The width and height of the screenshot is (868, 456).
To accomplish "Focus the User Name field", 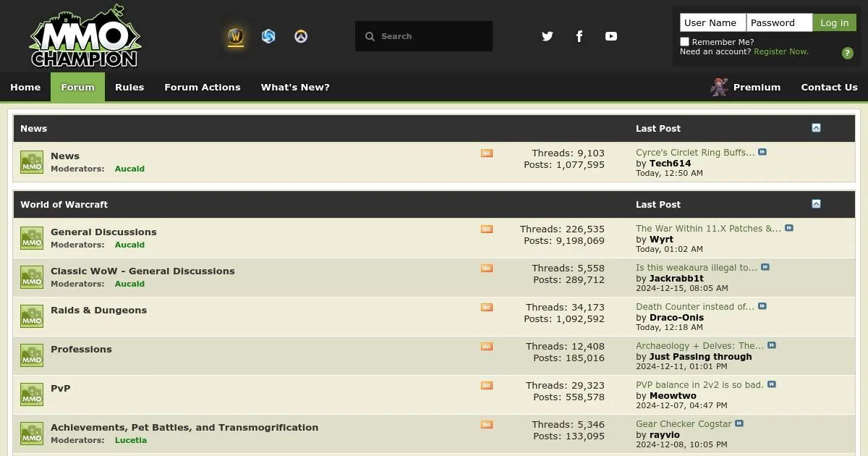I will [713, 22].
